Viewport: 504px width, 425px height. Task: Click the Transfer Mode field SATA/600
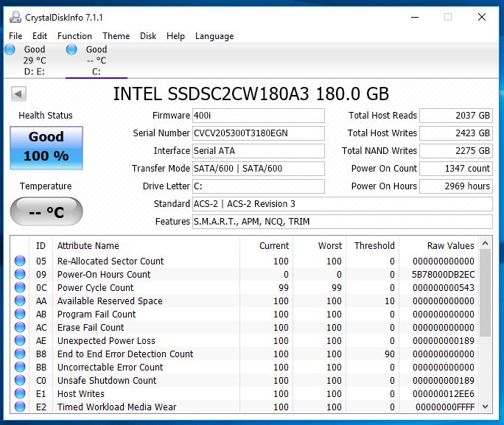[x=259, y=169]
